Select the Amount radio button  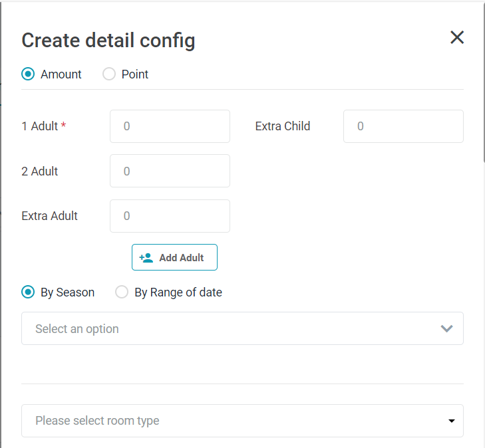(28, 74)
